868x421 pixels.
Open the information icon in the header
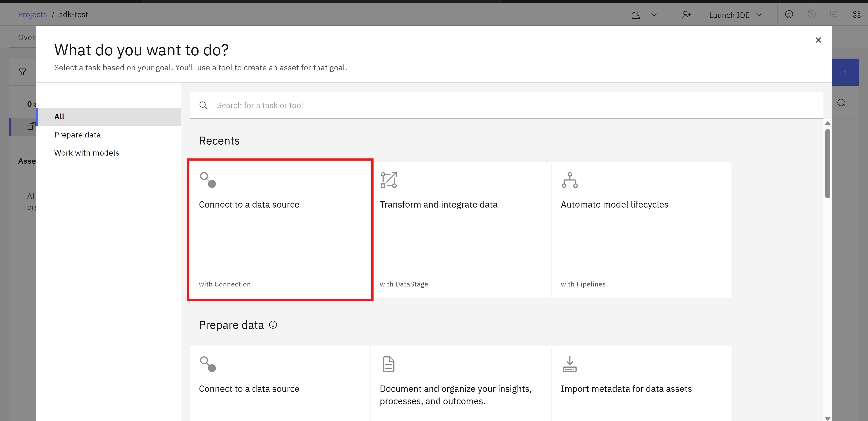pos(789,14)
